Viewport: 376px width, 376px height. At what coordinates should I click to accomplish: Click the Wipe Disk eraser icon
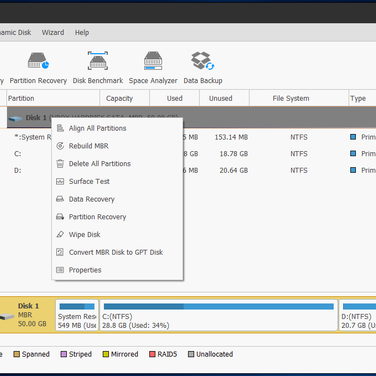[60, 234]
